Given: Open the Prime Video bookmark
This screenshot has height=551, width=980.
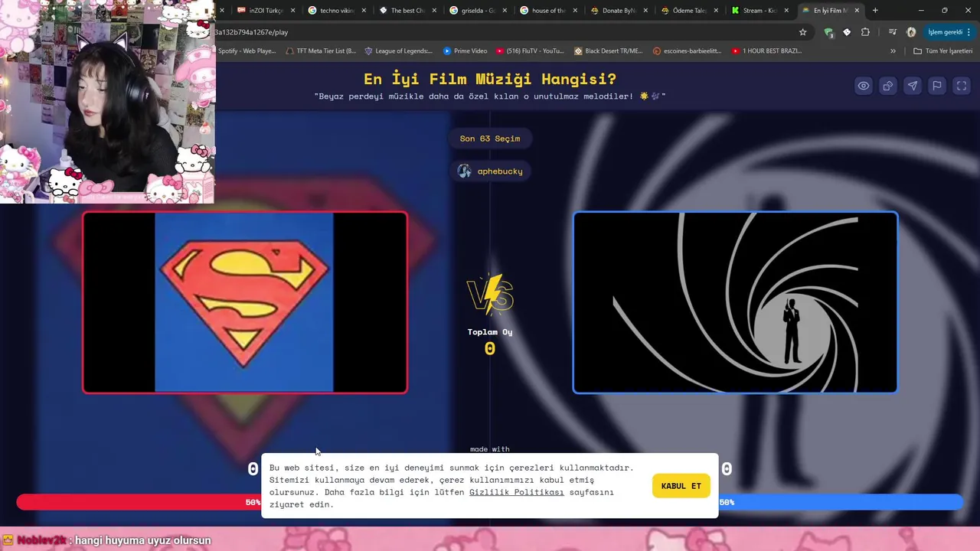Looking at the screenshot, I should tap(465, 51).
